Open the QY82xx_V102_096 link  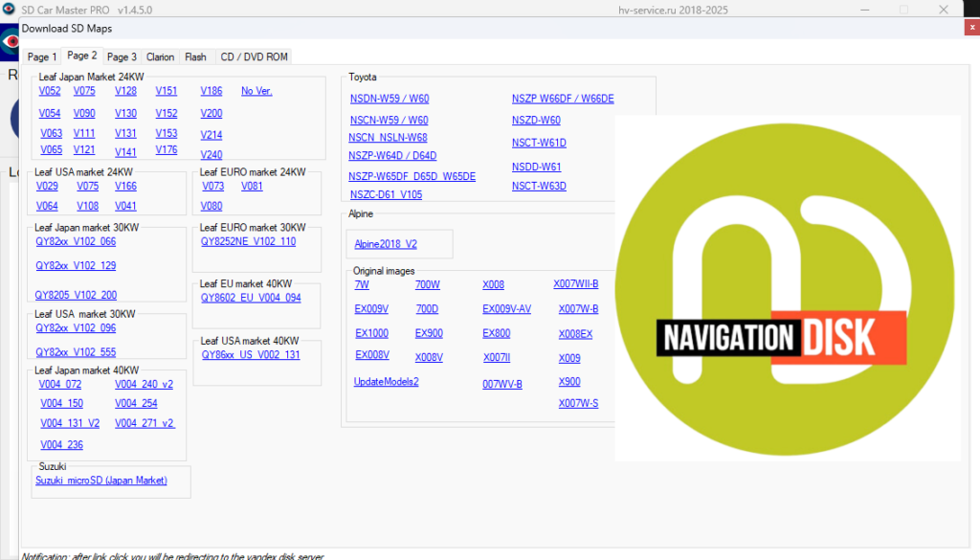76,327
